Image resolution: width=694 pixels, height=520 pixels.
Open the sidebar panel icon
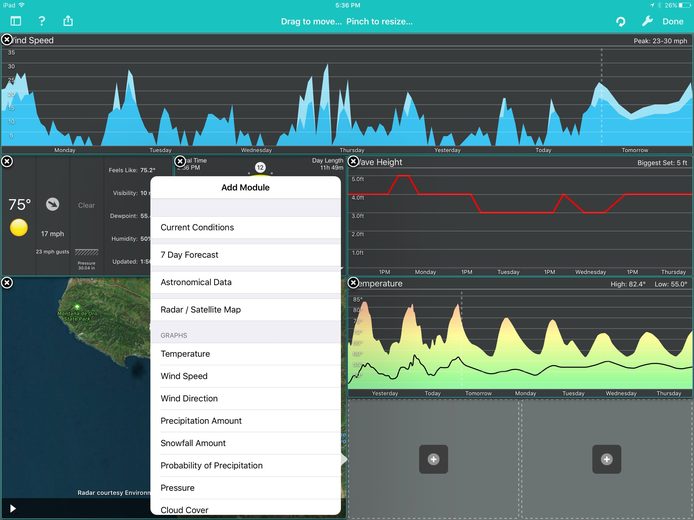(x=16, y=21)
